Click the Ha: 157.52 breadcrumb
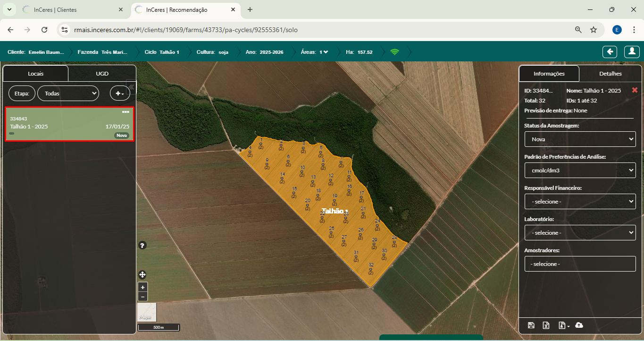This screenshot has height=341, width=644. (359, 52)
